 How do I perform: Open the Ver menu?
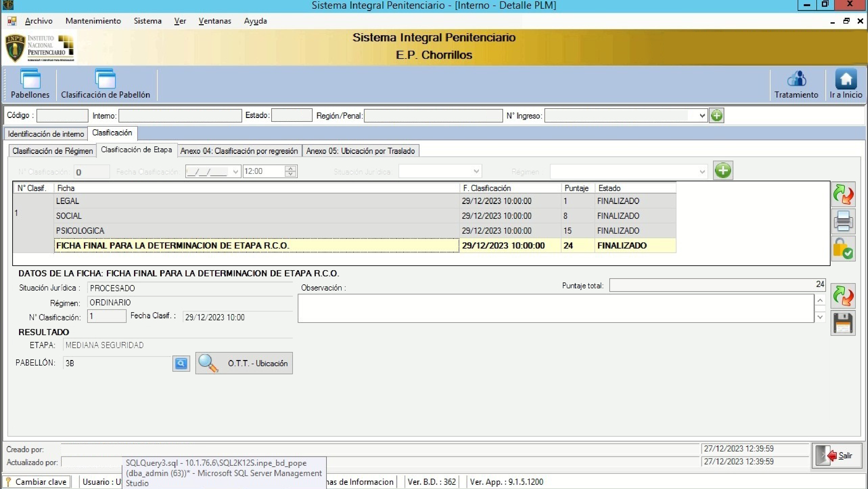tap(180, 21)
